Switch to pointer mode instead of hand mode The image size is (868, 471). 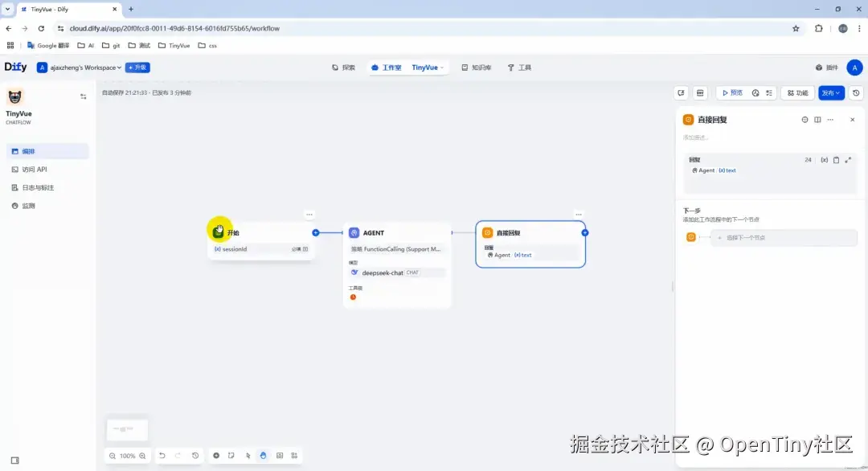pos(248,456)
